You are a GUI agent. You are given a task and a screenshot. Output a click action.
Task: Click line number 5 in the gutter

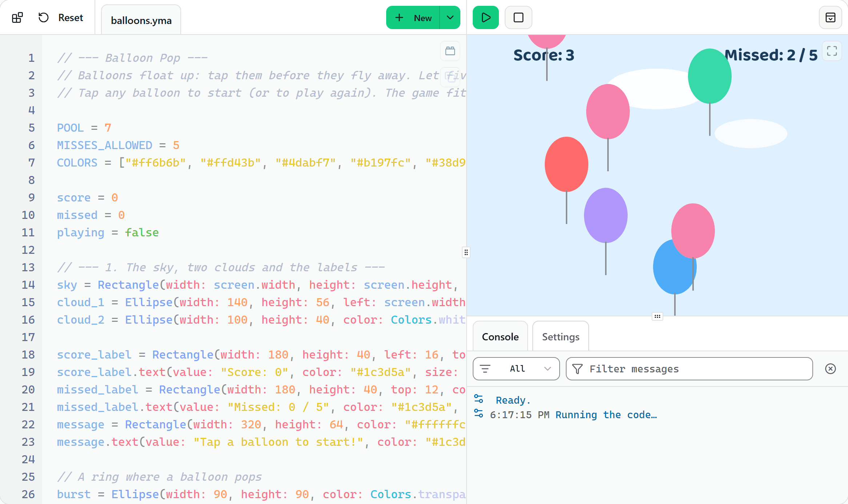pyautogui.click(x=32, y=128)
